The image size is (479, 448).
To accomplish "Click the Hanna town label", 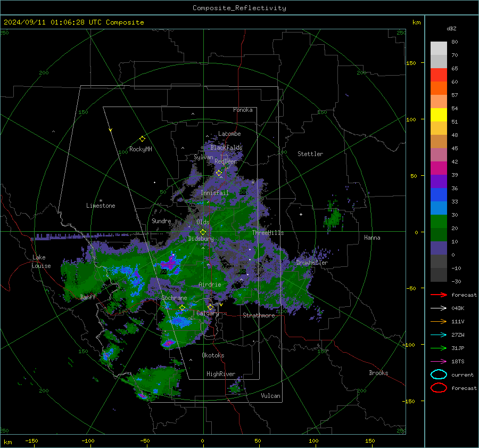I will coord(372,238).
